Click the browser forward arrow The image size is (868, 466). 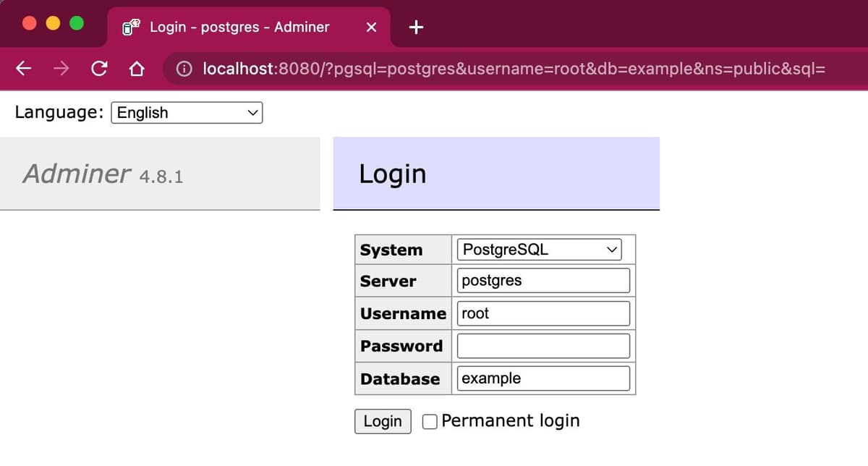click(61, 69)
